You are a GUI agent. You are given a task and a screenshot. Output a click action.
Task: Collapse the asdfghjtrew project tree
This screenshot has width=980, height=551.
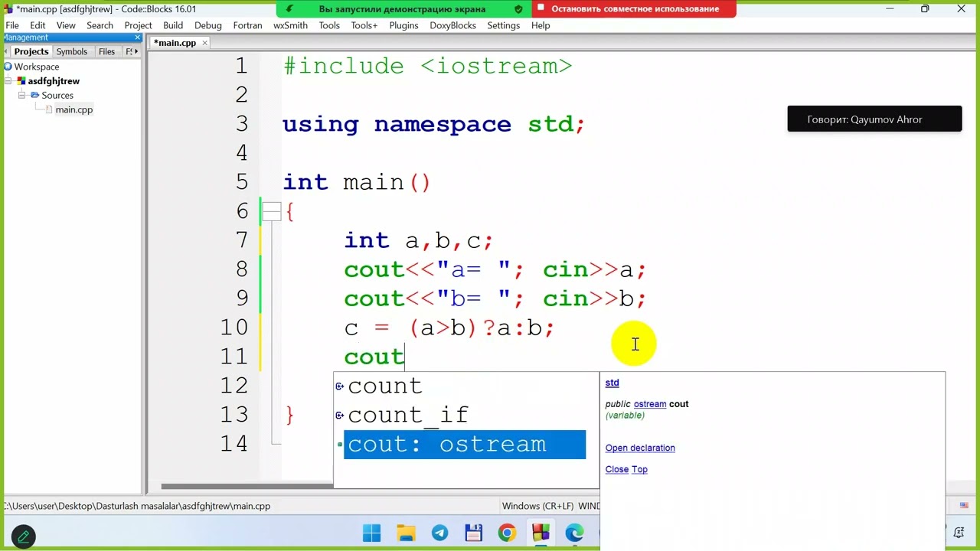click(x=9, y=81)
